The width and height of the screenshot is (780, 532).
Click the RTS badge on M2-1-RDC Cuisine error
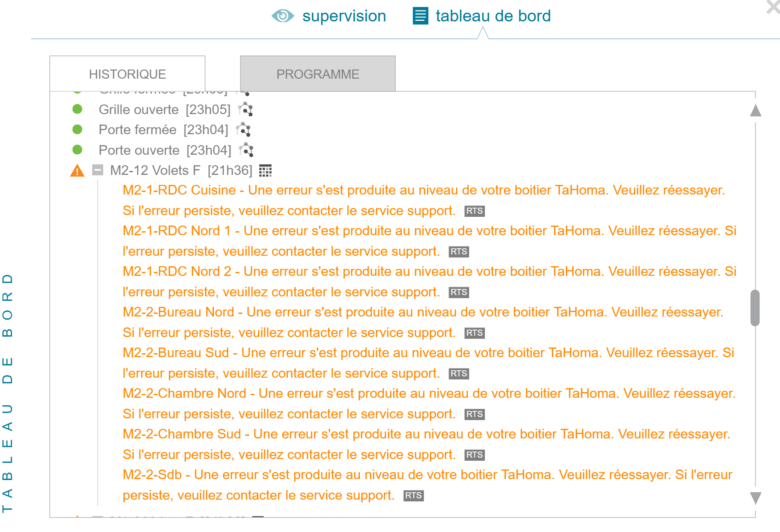coord(474,211)
